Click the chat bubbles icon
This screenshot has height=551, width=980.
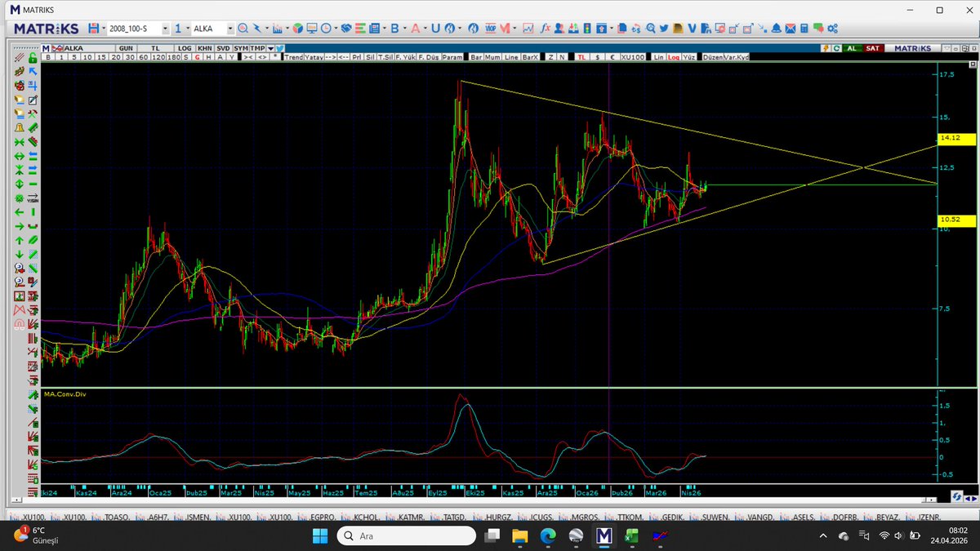(x=817, y=29)
